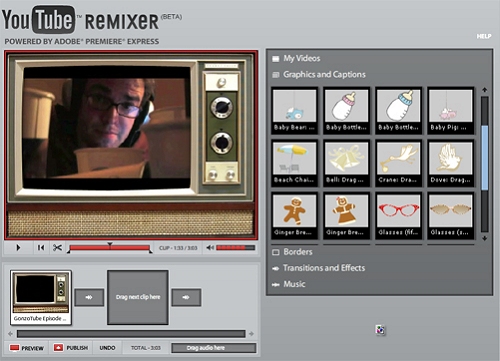The image size is (500, 361).
Task: Select the Baby Bear graphic
Action: tap(294, 111)
